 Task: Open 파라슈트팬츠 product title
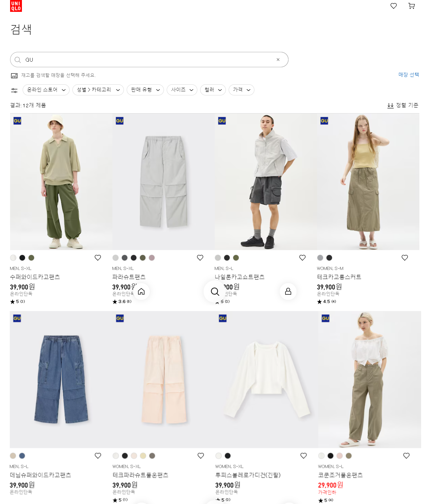tap(129, 277)
